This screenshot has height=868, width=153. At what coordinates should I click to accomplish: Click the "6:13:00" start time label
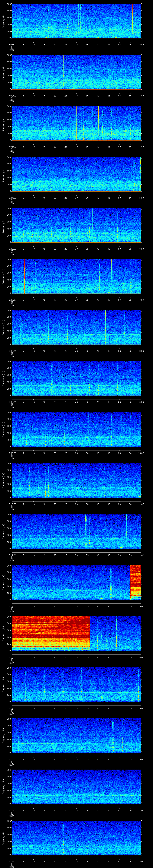[x=12, y=657]
